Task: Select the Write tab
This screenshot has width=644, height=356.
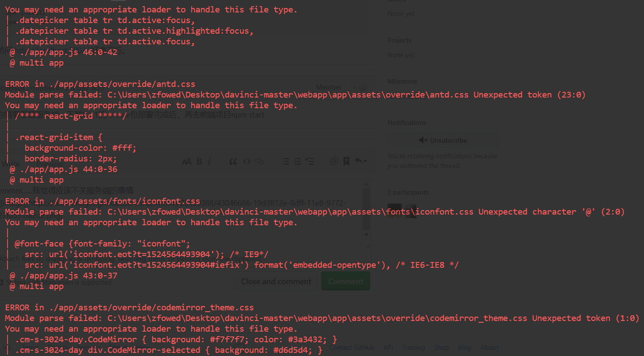Action: pyautogui.click(x=10, y=164)
